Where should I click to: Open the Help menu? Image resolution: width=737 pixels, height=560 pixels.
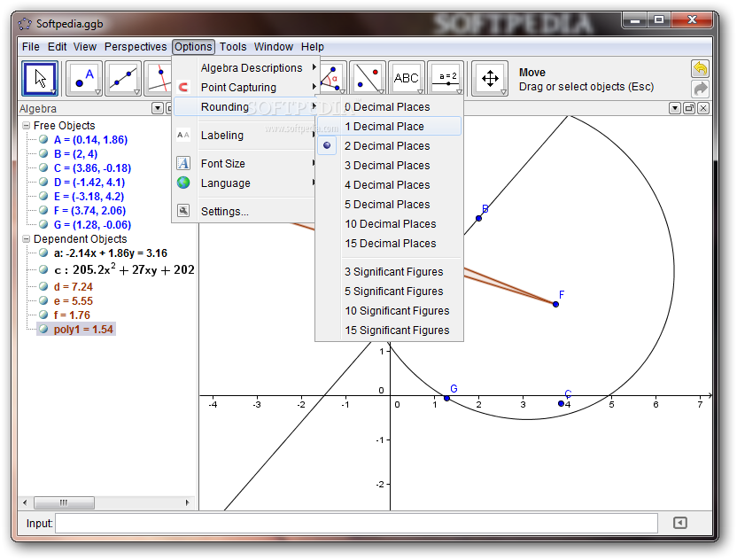pos(312,47)
